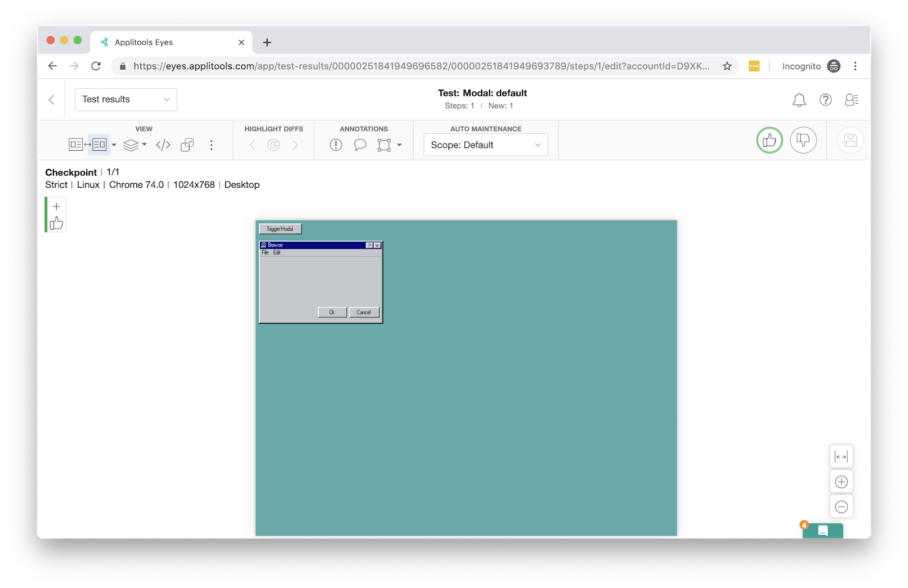
Task: Click the zoom out minus button
Action: click(x=841, y=507)
